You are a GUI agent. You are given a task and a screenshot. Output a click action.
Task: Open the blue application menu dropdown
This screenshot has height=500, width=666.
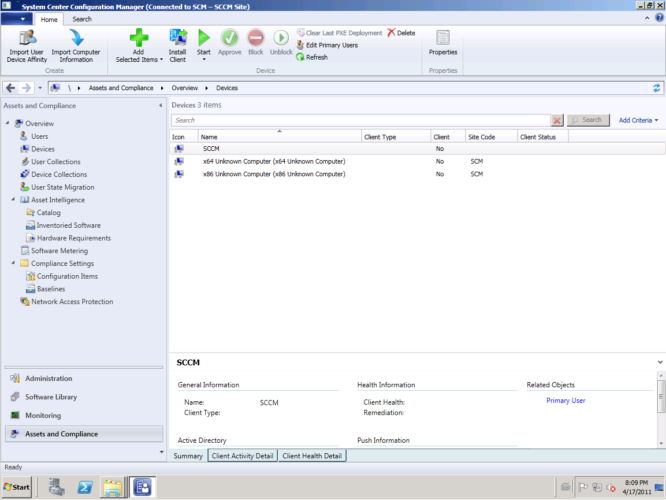(x=15, y=19)
